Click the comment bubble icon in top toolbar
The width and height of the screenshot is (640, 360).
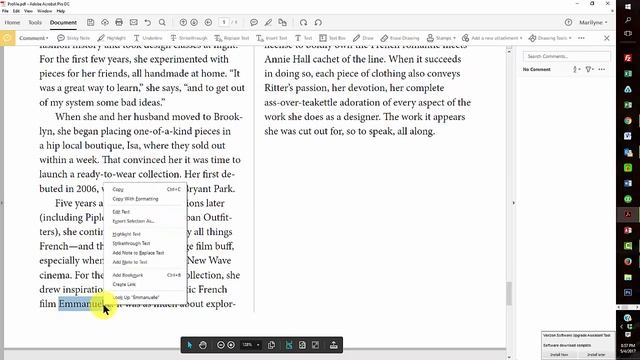[253, 22]
